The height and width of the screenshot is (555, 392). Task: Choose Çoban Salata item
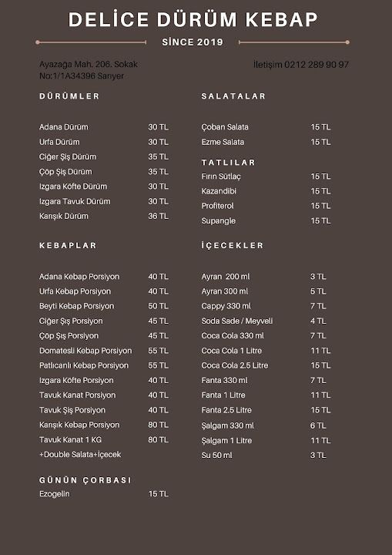click(x=266, y=127)
